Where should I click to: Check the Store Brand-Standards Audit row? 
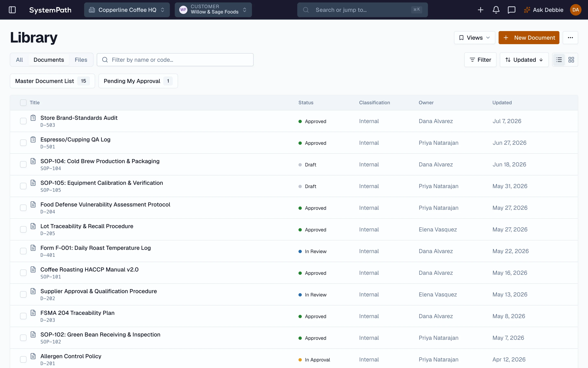pos(23,121)
